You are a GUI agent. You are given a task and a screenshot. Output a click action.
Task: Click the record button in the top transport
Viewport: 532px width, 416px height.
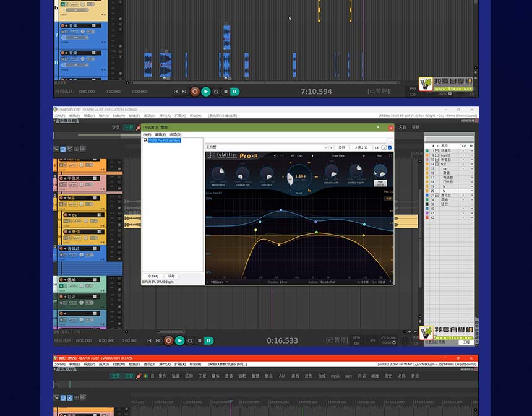(x=195, y=92)
